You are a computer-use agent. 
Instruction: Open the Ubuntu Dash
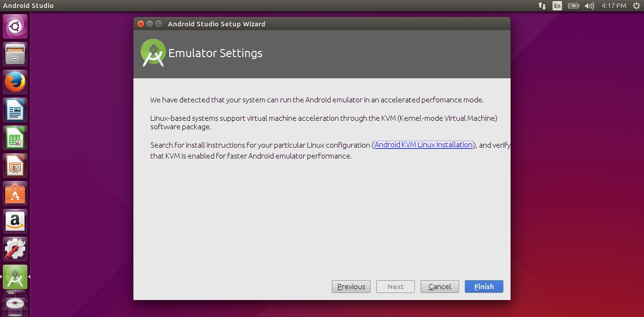(15, 26)
